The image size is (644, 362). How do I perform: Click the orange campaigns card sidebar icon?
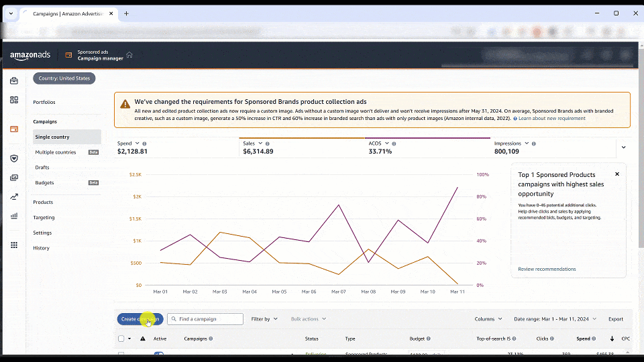(14, 129)
